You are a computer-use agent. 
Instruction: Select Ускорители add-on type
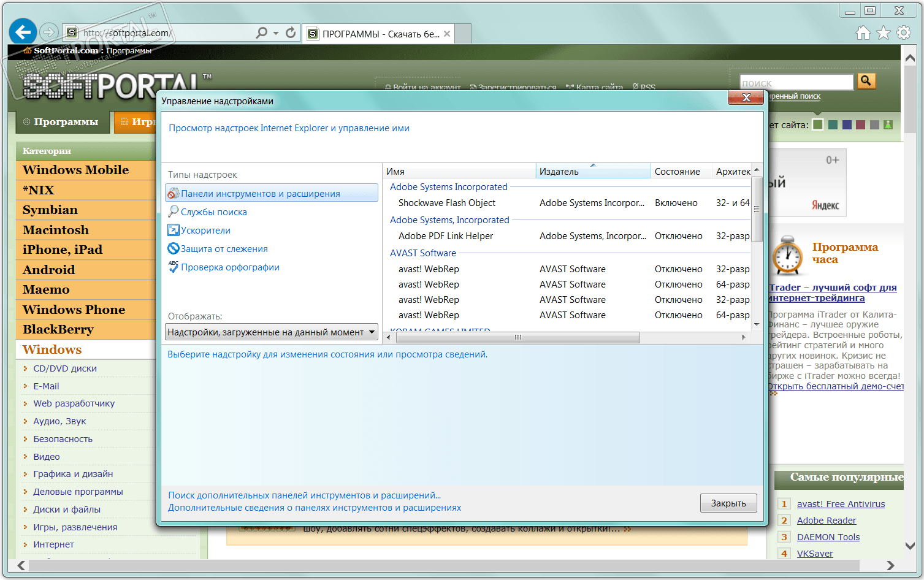pyautogui.click(x=205, y=231)
